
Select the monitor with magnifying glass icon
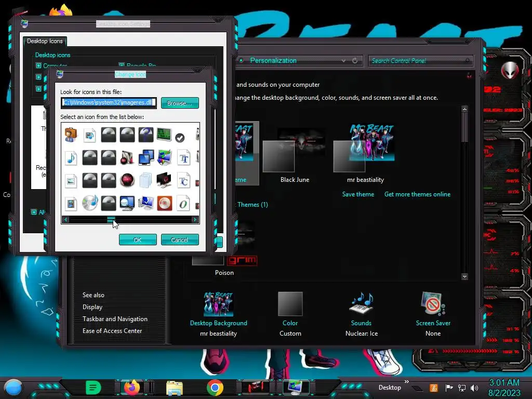[127, 203]
